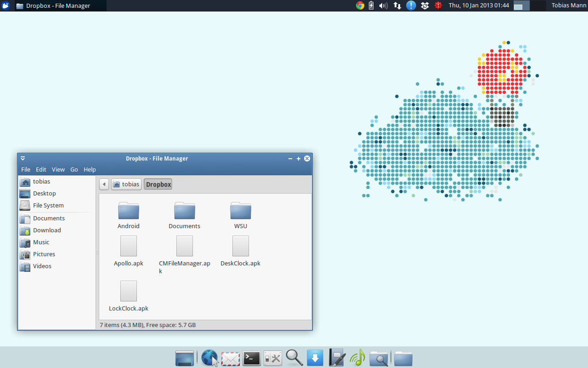Open the Tobias Mann user menu
Screen dimensions: 588x368
(x=569, y=6)
